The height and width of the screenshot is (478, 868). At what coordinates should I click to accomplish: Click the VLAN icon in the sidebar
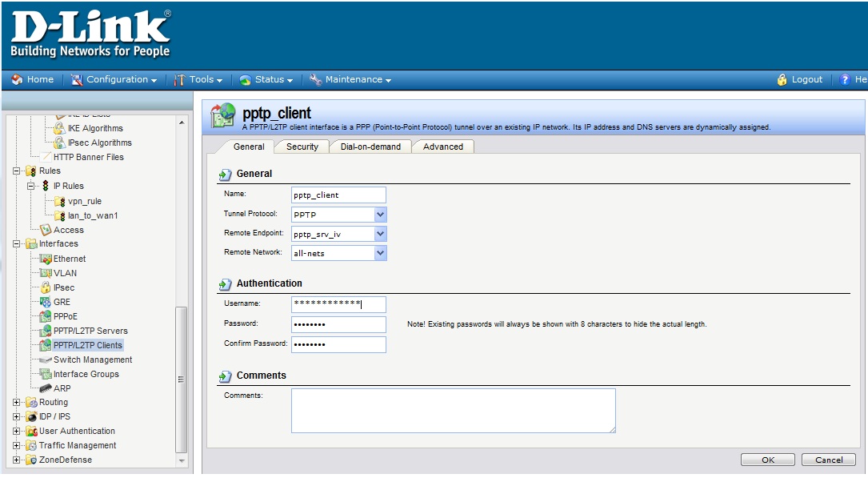46,273
